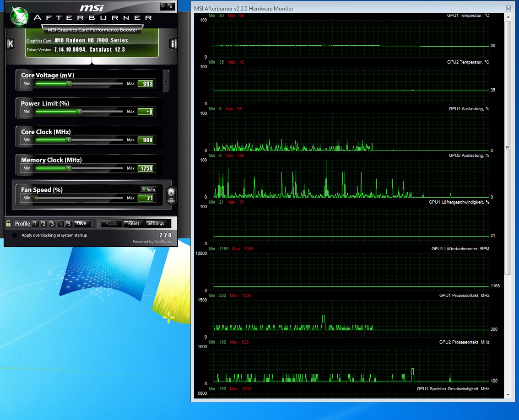Click the GPU1 Auslastung graph label

469,109
